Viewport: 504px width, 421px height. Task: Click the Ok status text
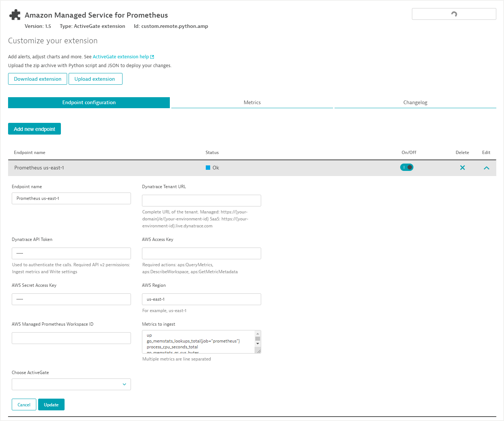[x=216, y=168]
